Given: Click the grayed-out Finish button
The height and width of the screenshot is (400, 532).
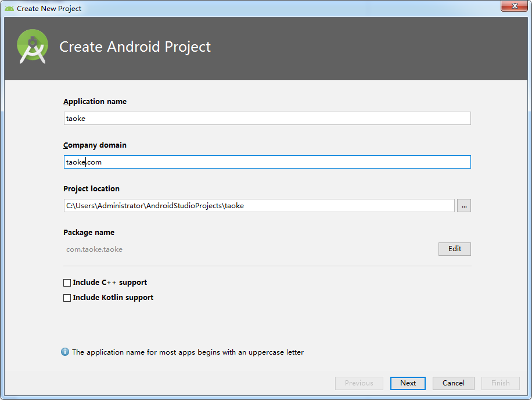Looking at the screenshot, I should point(501,383).
